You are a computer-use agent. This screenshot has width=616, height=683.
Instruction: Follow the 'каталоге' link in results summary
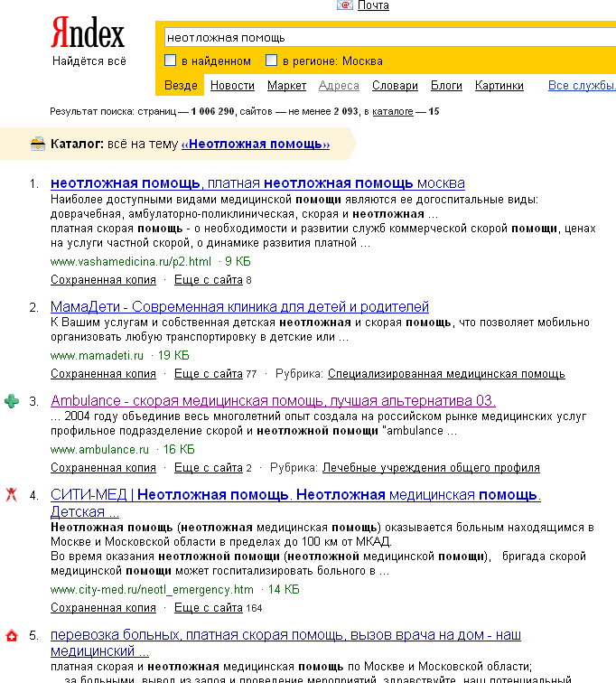(x=393, y=111)
